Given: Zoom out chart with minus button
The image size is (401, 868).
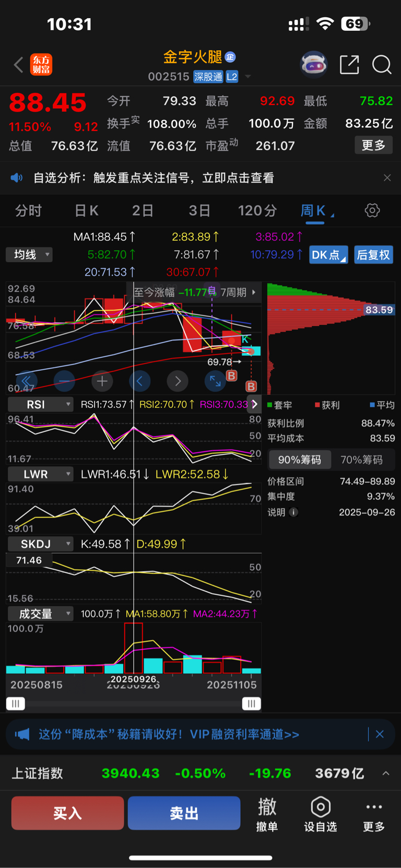Looking at the screenshot, I should [64, 381].
